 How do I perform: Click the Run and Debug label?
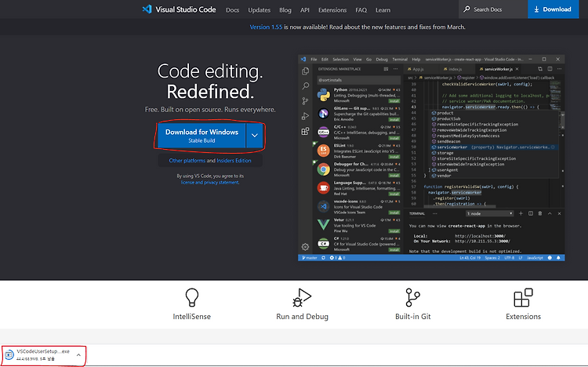pos(302,316)
